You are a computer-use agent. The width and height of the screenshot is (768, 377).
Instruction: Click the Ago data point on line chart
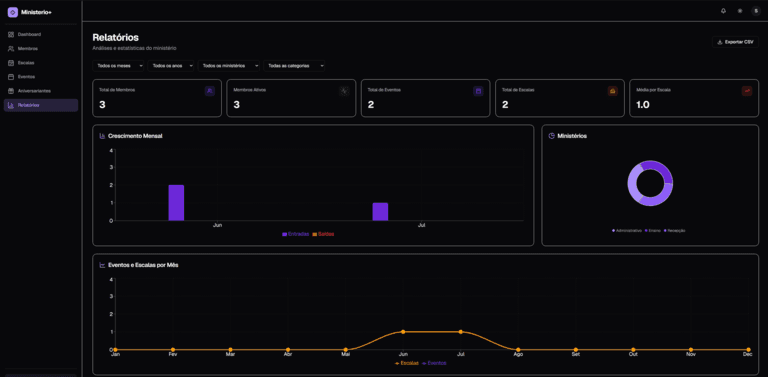tap(518, 350)
